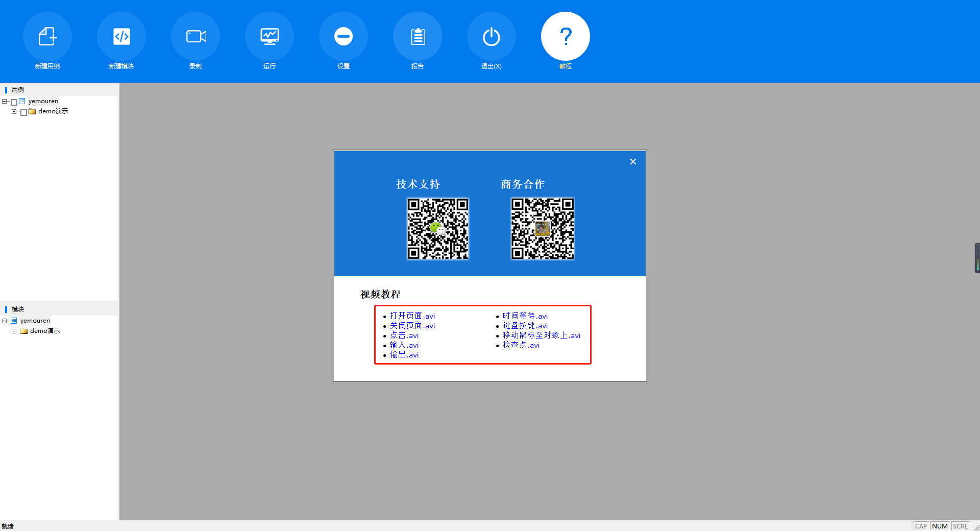Start recording with the 录制 camera icon
980x531 pixels.
195,36
